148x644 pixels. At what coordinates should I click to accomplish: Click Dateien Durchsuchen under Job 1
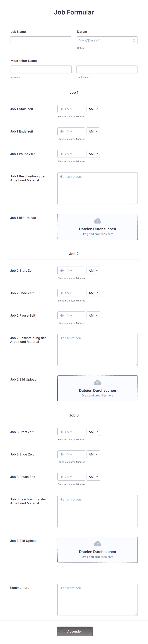97,229
